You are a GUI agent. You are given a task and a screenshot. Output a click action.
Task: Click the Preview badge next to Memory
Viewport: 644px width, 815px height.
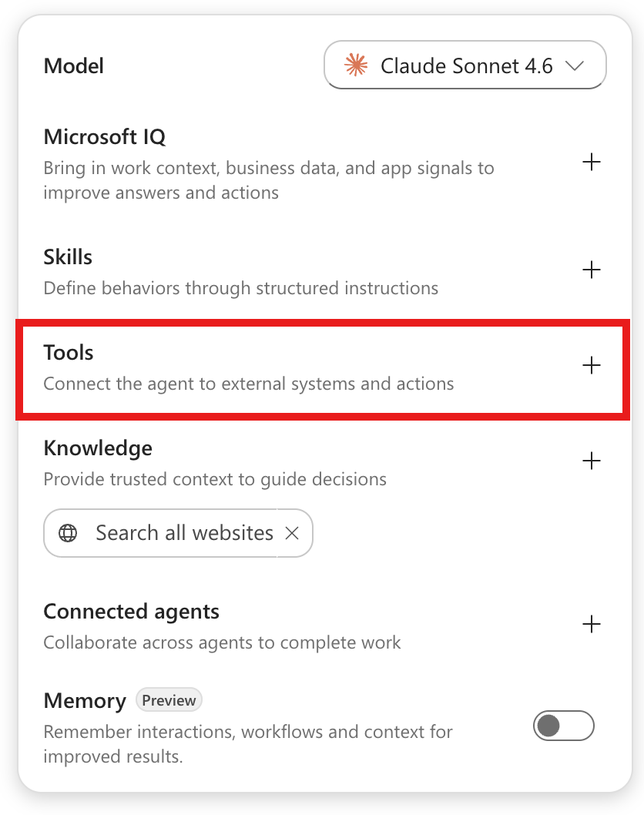click(169, 700)
